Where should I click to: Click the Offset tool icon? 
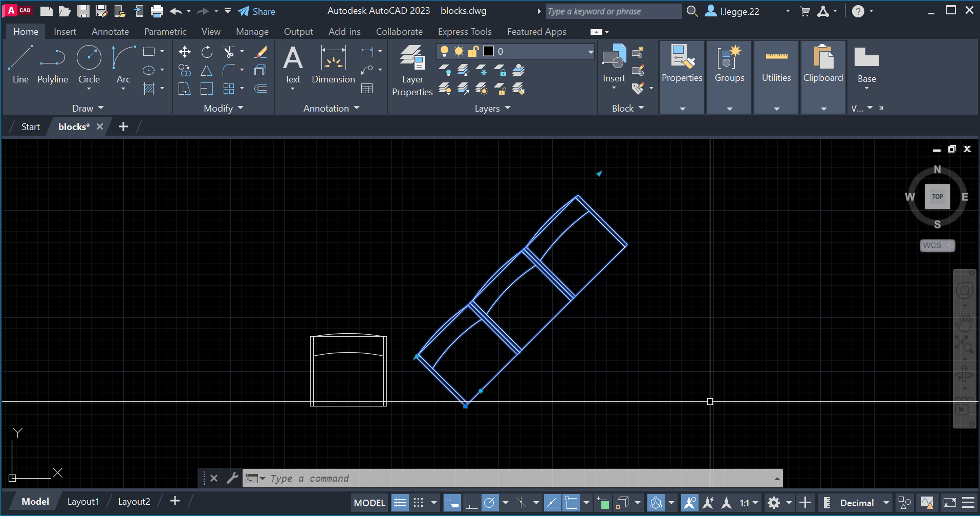261,89
